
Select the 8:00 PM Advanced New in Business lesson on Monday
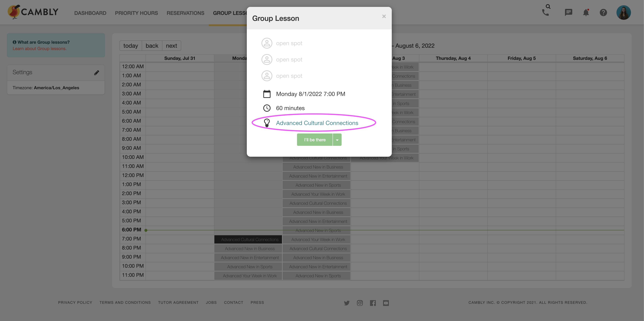(x=250, y=248)
